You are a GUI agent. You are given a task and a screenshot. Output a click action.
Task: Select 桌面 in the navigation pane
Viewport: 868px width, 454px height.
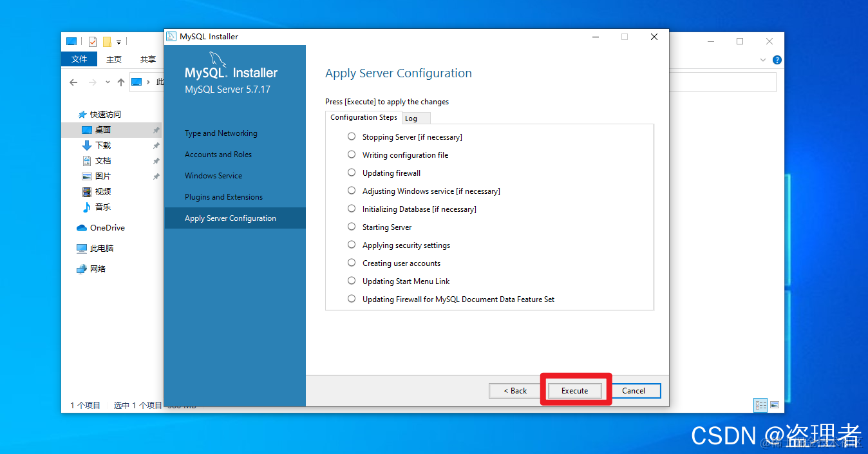coord(111,130)
